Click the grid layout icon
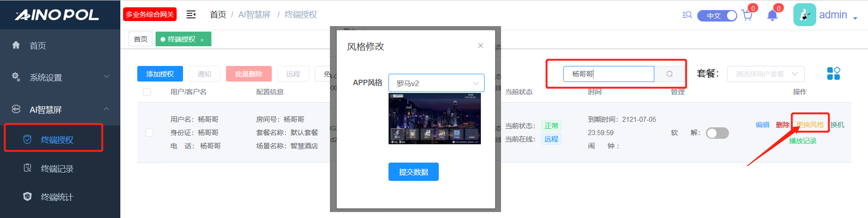Viewport: 868px width, 218px height. [x=833, y=73]
